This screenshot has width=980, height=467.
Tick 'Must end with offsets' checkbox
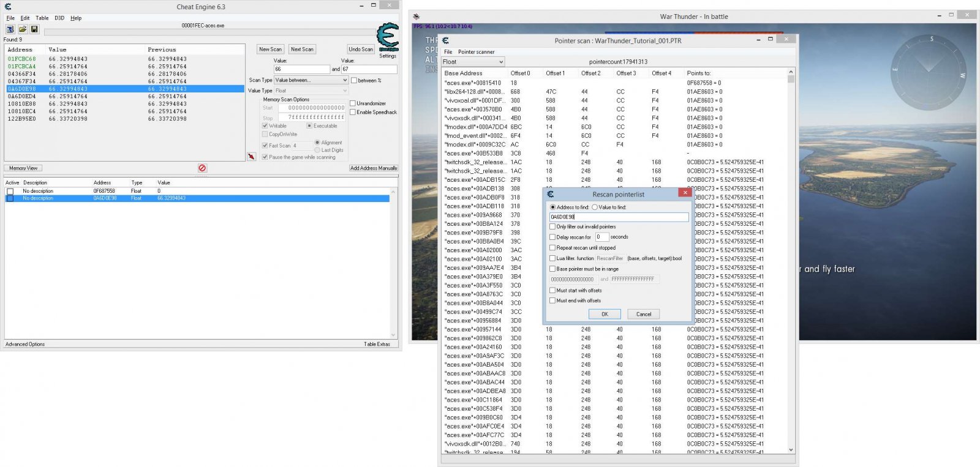[552, 301]
